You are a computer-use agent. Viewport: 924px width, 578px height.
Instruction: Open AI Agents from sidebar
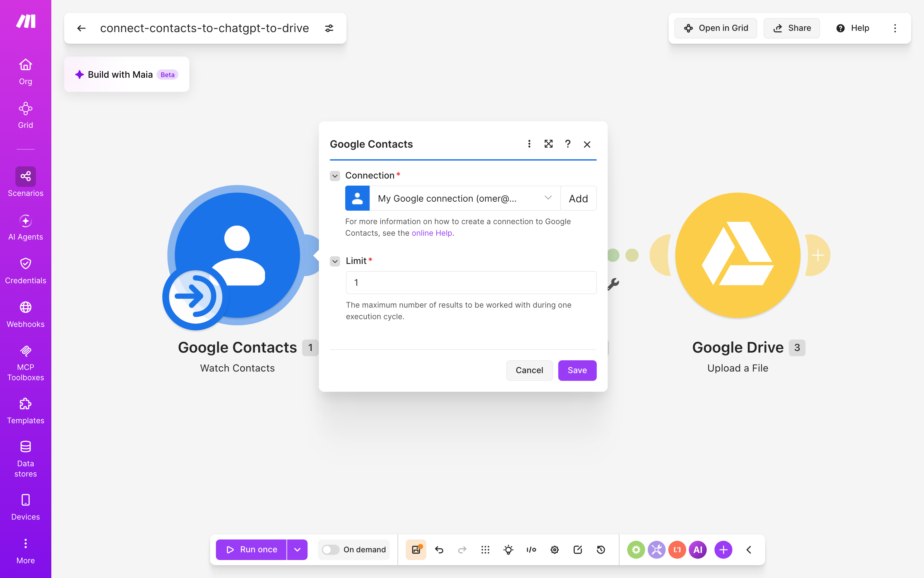[26, 227]
